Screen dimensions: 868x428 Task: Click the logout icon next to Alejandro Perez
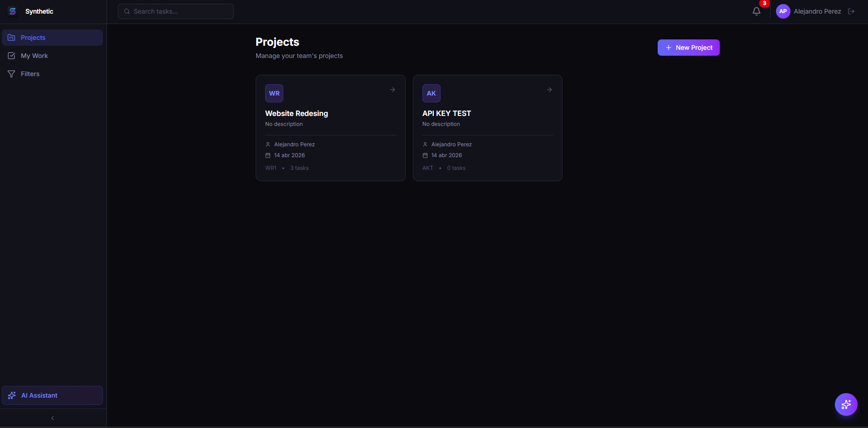(x=852, y=11)
